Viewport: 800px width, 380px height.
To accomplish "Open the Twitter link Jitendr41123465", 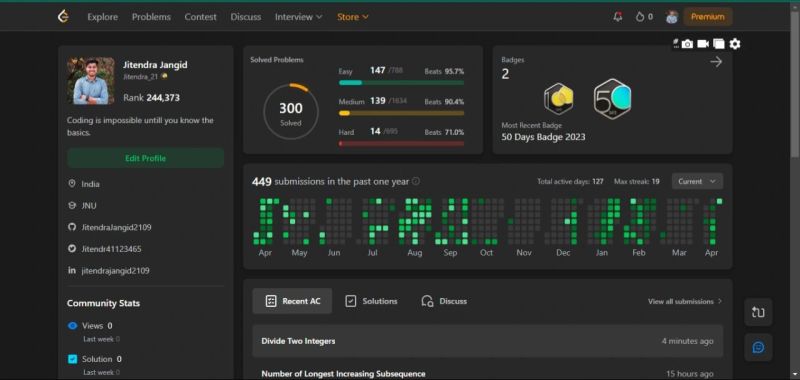I will click(x=111, y=249).
